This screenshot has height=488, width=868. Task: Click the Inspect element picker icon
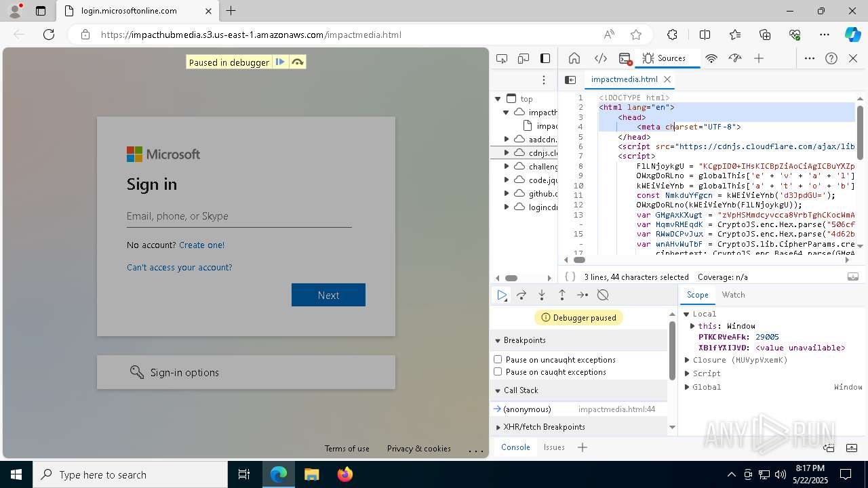click(x=502, y=58)
